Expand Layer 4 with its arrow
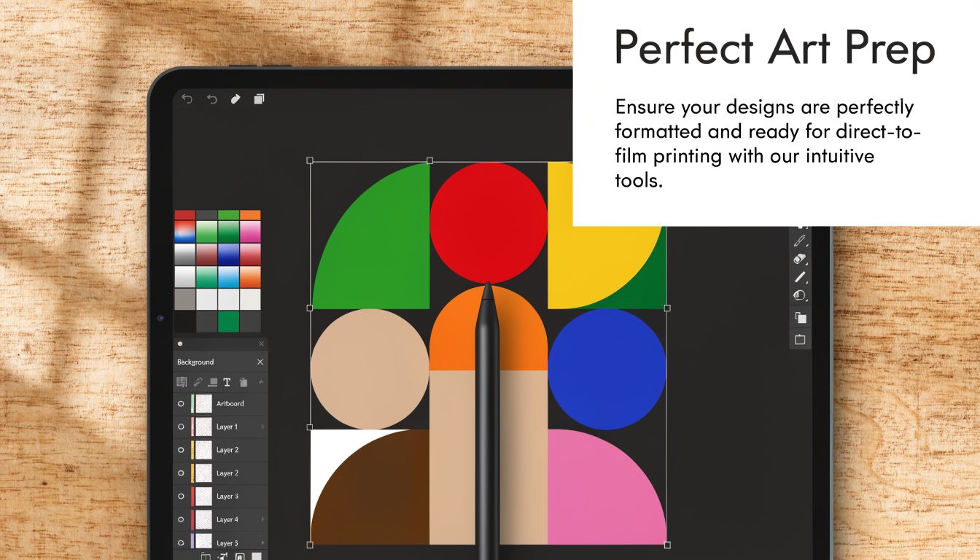Screen dimensions: 980x560 tap(262, 520)
